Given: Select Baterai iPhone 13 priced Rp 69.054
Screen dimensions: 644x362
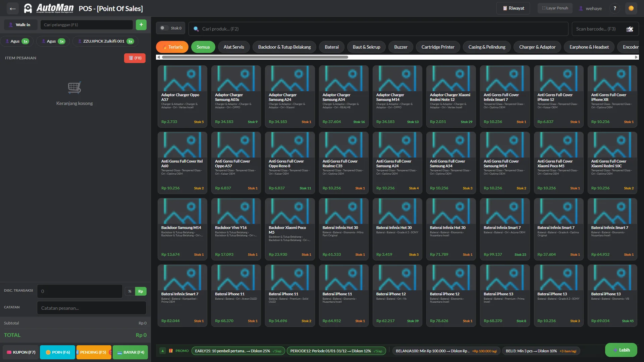Looking at the screenshot, I should [x=612, y=296].
